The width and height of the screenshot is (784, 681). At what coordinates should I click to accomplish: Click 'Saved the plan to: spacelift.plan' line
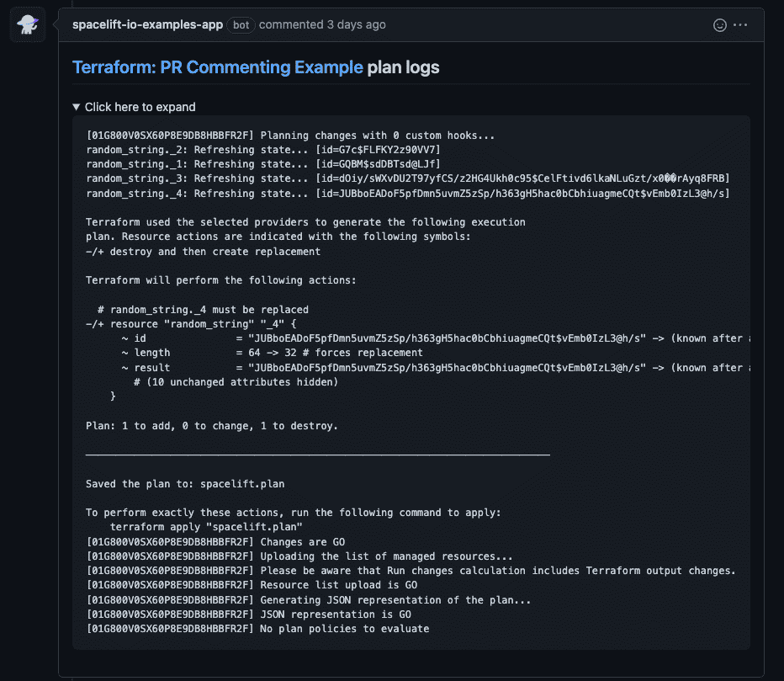pos(185,484)
